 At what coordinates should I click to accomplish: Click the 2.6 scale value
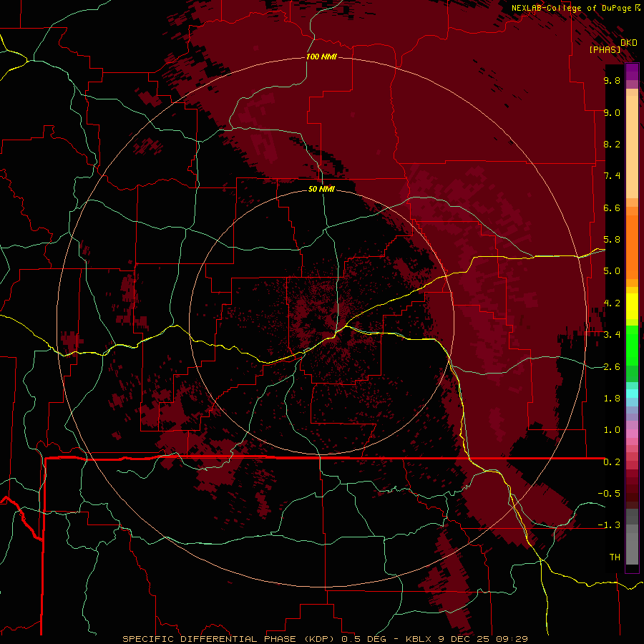[x=612, y=367]
